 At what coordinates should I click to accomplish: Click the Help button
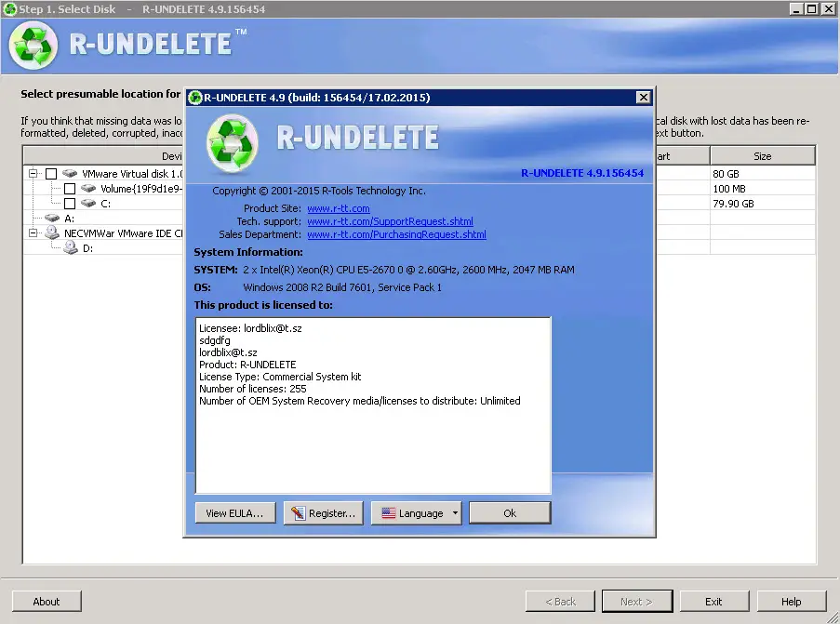(x=792, y=602)
